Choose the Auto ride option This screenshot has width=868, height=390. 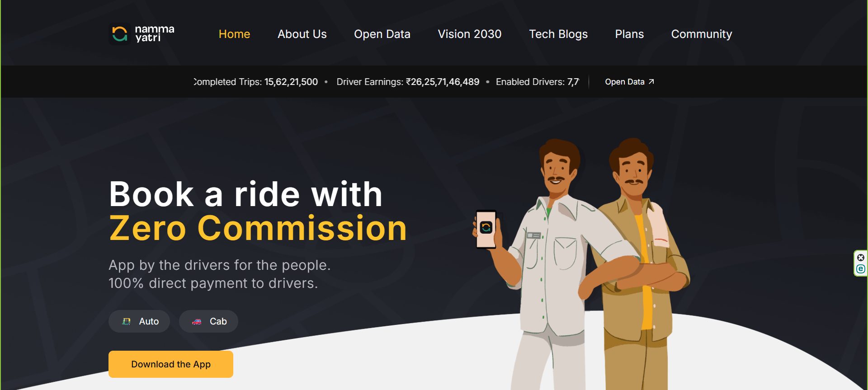[139, 321]
